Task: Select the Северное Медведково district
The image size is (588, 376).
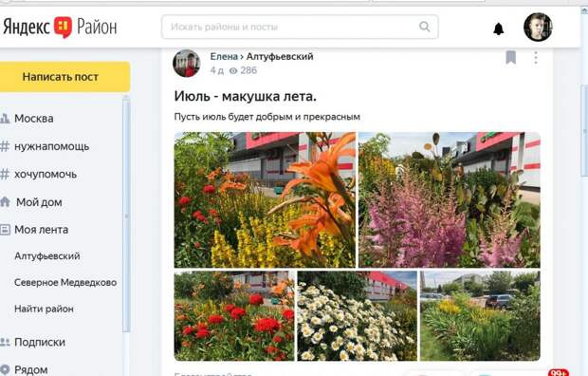Action: click(x=65, y=282)
